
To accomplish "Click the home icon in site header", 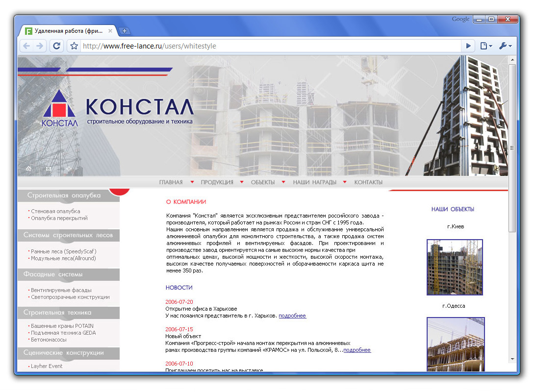I will 29,169.
